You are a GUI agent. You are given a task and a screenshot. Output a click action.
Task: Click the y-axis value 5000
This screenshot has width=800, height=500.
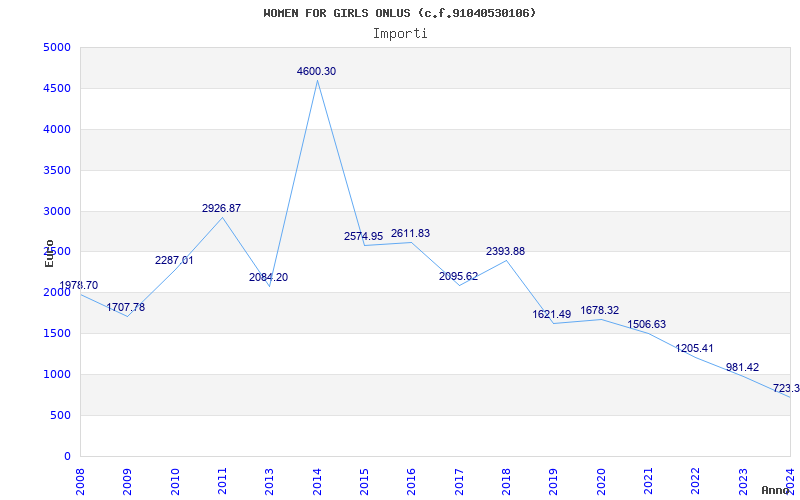click(56, 47)
